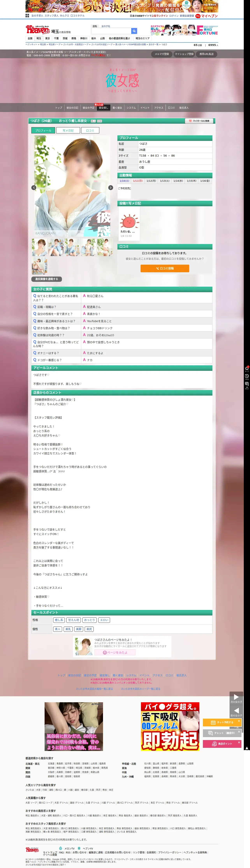This screenshot has height=868, width=250.
Task: Click the 癒し系 sales point tag
Action: click(59, 620)
